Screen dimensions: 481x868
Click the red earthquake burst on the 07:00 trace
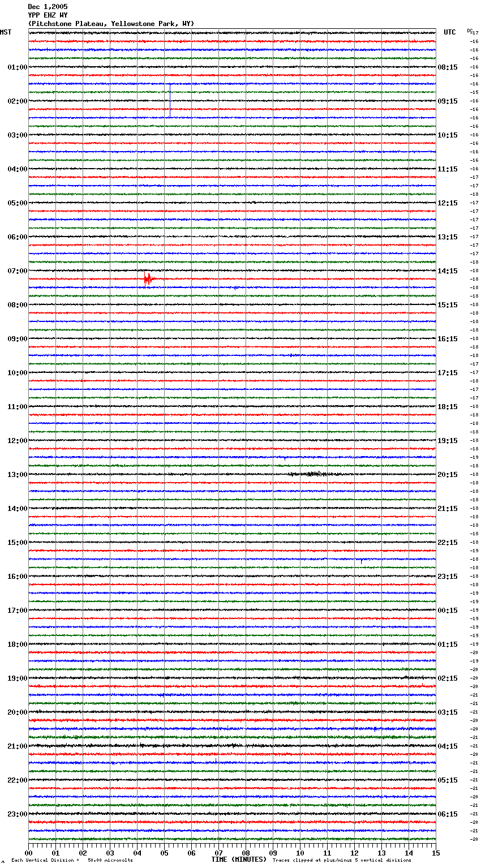tap(148, 279)
